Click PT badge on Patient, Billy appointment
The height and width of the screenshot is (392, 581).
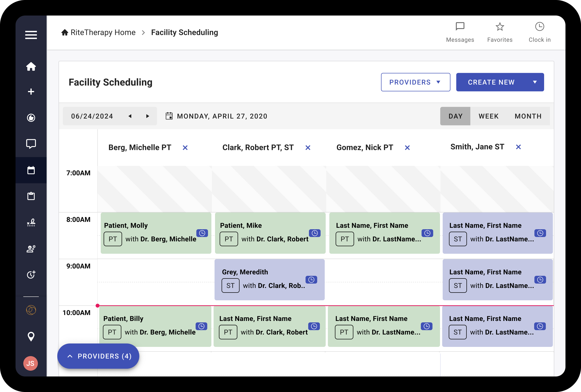(x=112, y=332)
